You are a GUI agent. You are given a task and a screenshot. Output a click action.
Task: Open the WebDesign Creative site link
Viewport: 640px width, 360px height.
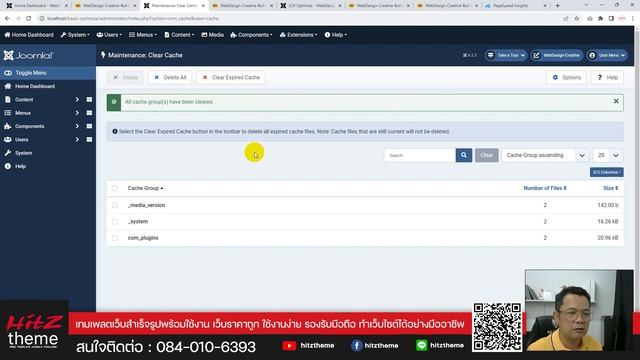point(557,55)
